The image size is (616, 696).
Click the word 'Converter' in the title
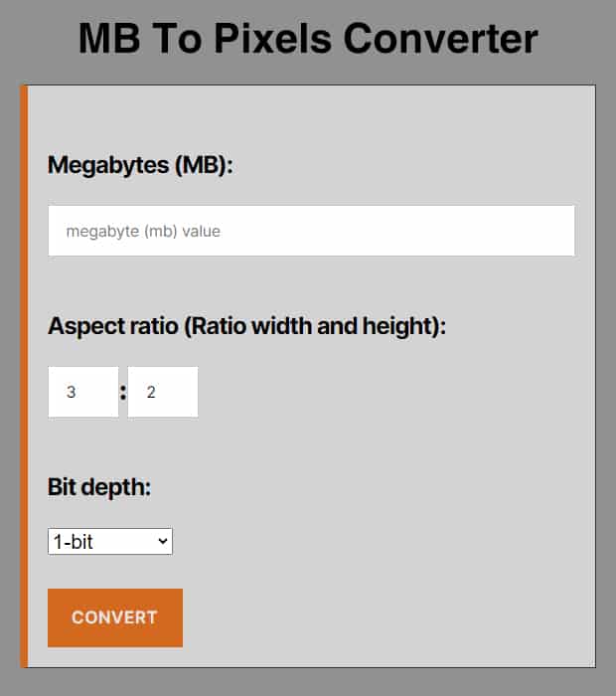pyautogui.click(x=440, y=39)
